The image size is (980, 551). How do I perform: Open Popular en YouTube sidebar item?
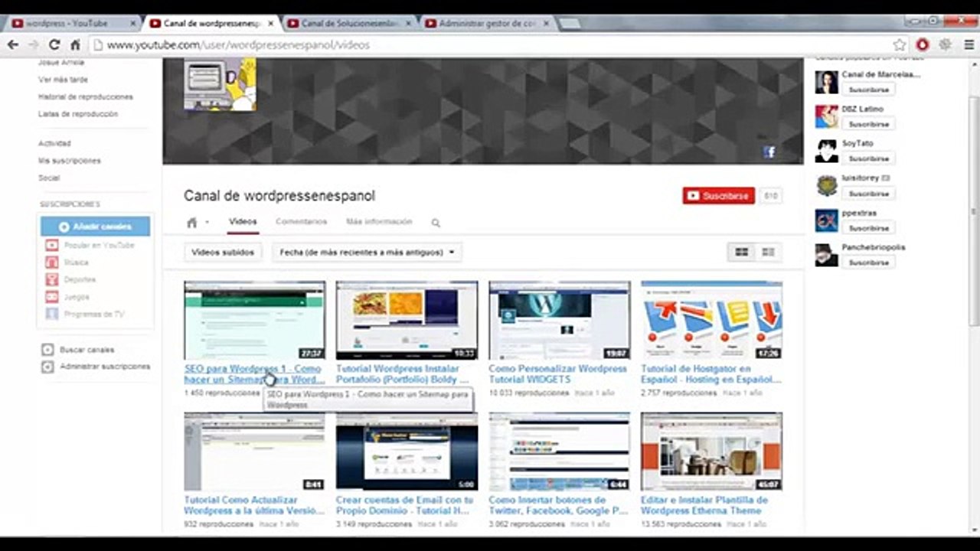[x=90, y=245]
